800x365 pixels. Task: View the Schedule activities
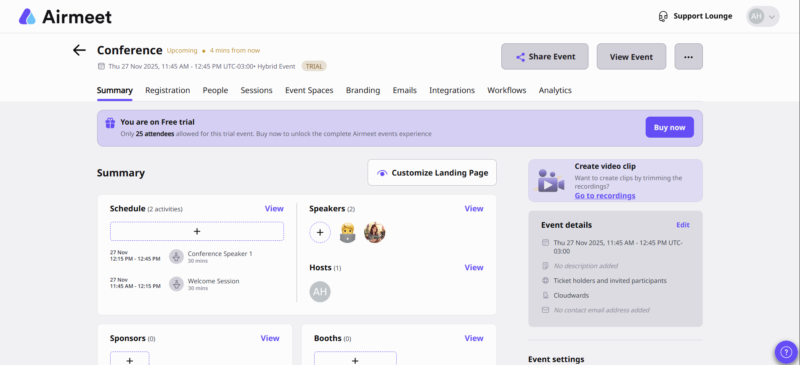coord(274,208)
